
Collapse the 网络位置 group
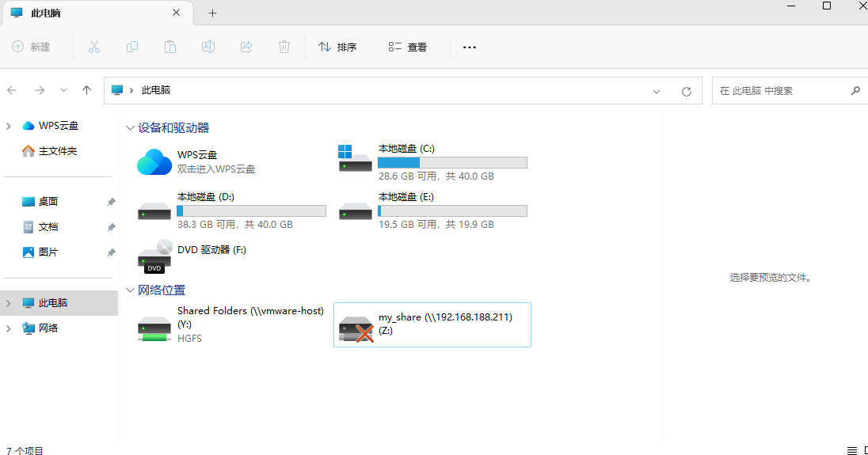(x=130, y=290)
